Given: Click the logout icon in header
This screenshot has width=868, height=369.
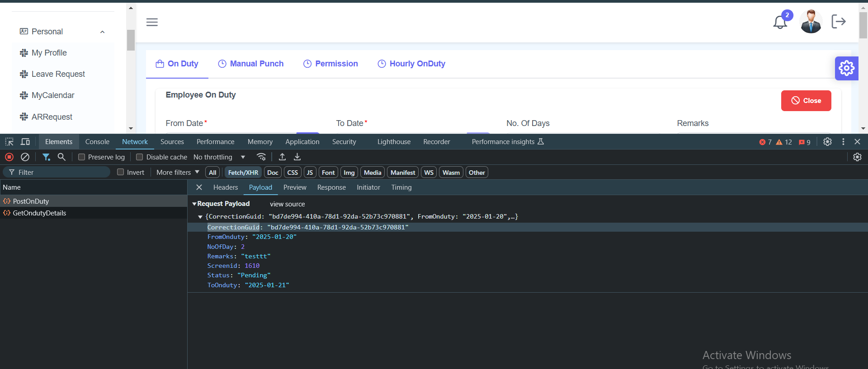Looking at the screenshot, I should [838, 21].
